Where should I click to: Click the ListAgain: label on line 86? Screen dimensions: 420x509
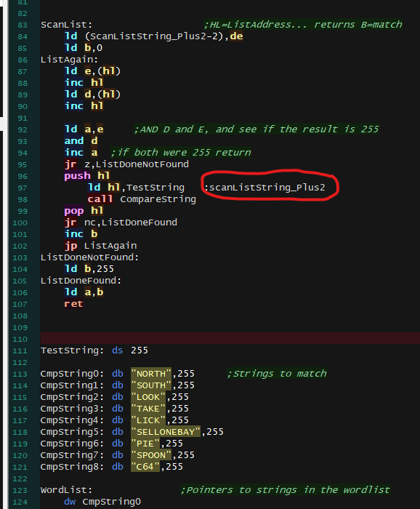pos(70,60)
